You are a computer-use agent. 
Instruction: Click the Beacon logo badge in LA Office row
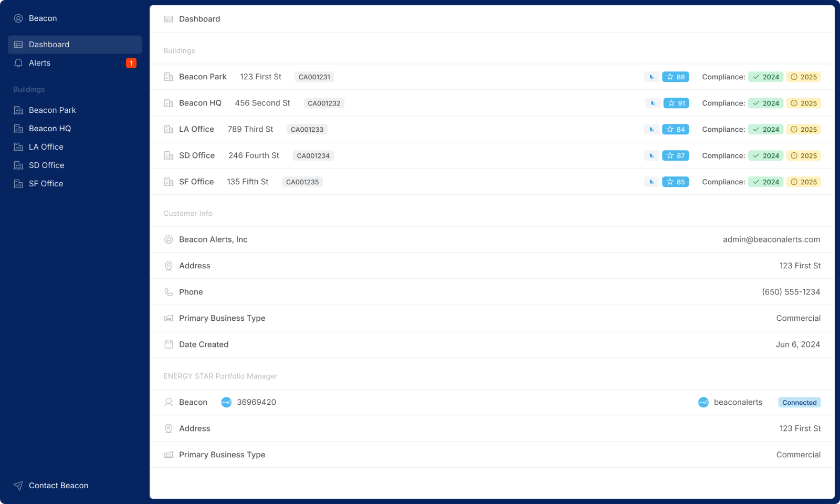(x=652, y=130)
